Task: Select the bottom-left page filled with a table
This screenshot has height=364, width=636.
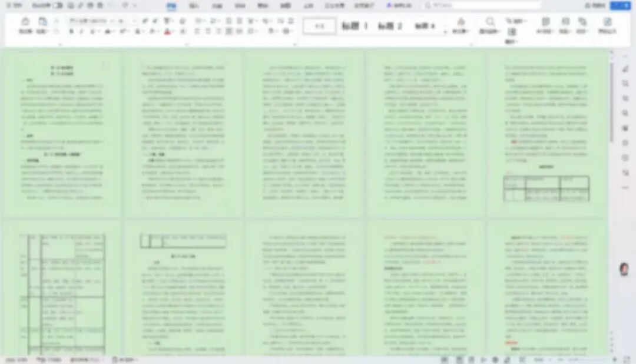Action: point(62,288)
